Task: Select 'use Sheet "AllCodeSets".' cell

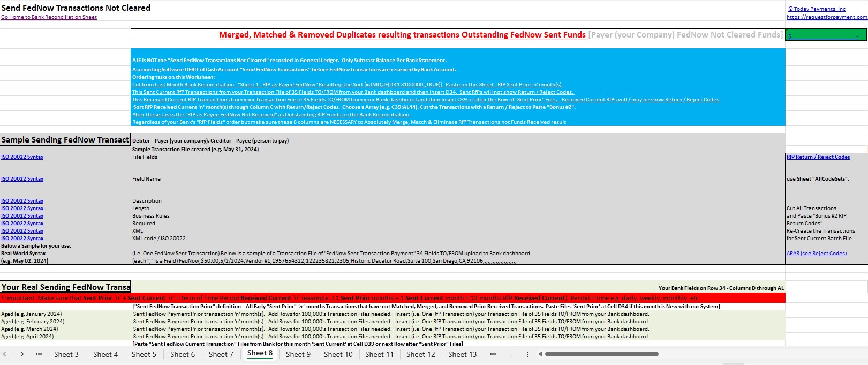Action: click(x=818, y=179)
